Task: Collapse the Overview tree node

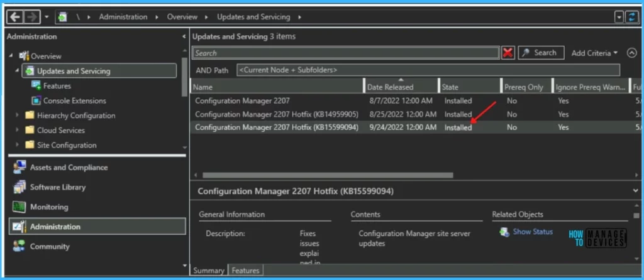Action: coord(11,56)
